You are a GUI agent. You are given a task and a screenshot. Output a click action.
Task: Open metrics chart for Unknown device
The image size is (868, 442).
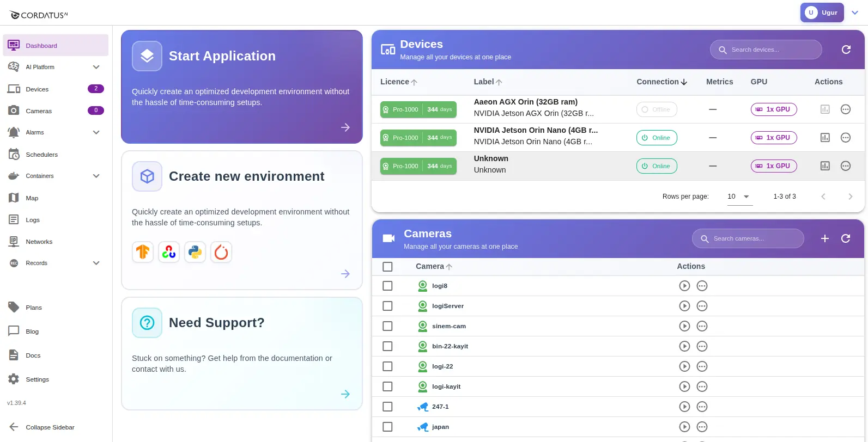(x=825, y=166)
